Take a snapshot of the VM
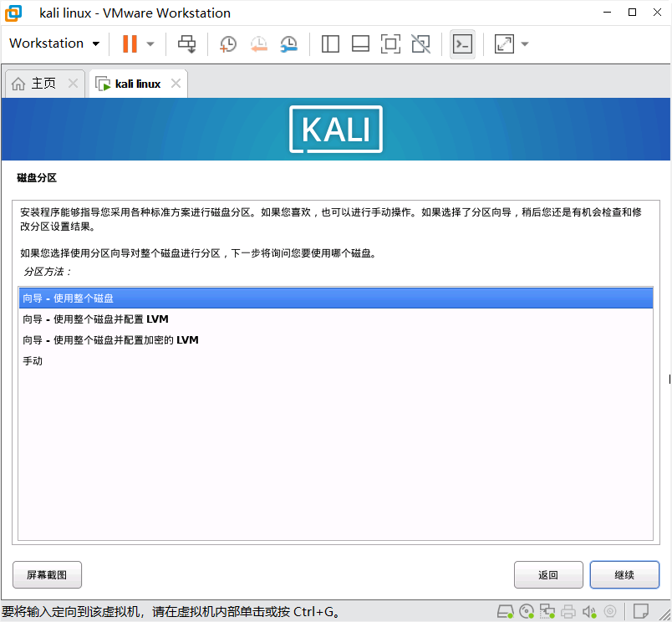The image size is (672, 622). point(228,43)
